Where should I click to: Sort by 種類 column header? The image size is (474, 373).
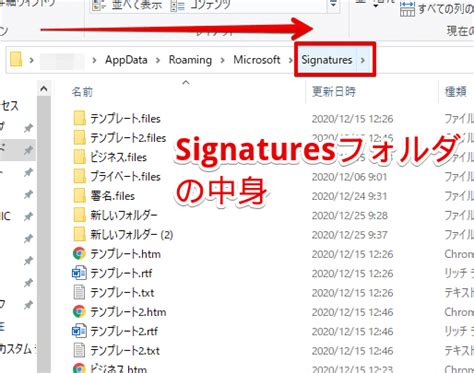(456, 91)
